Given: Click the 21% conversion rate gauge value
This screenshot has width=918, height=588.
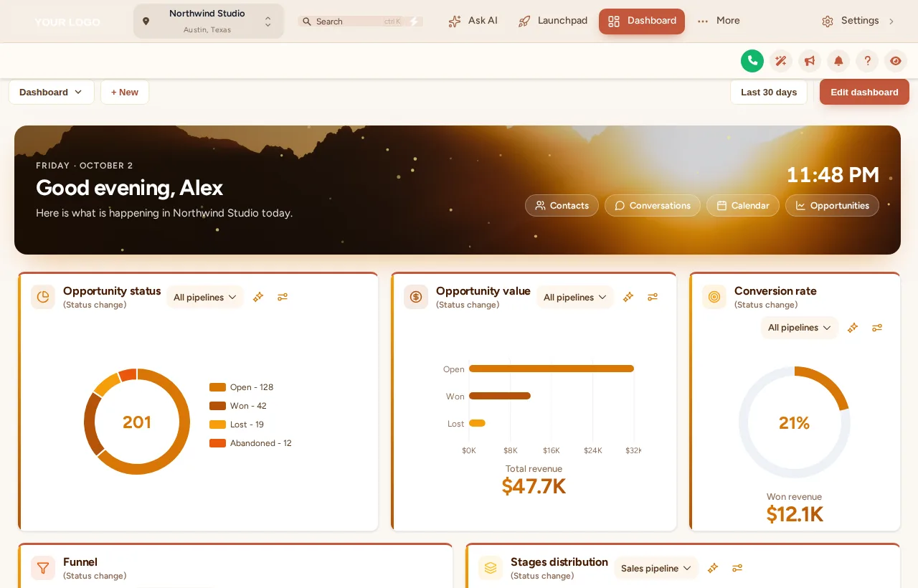Looking at the screenshot, I should coord(795,423).
